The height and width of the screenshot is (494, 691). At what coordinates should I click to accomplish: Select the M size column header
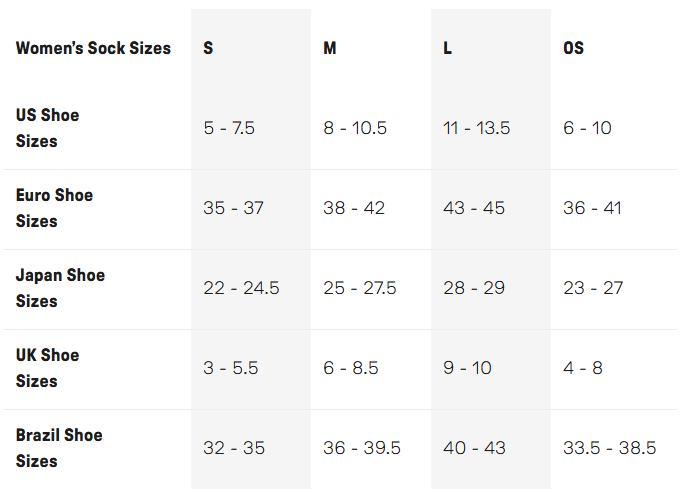pos(330,48)
